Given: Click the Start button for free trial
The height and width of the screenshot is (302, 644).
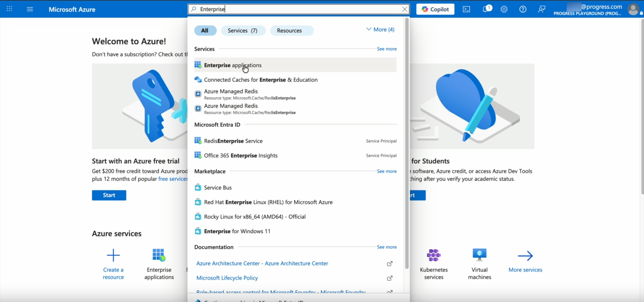Looking at the screenshot, I should (x=109, y=195).
